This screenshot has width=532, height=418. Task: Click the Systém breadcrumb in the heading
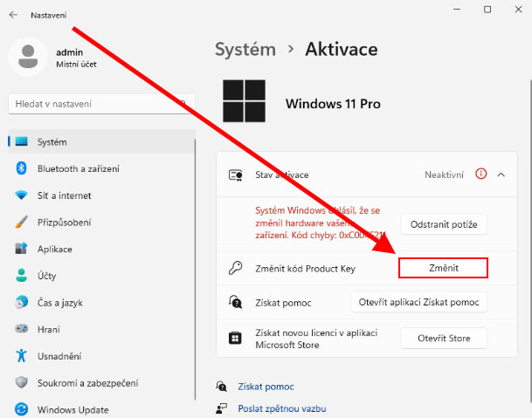pos(245,50)
